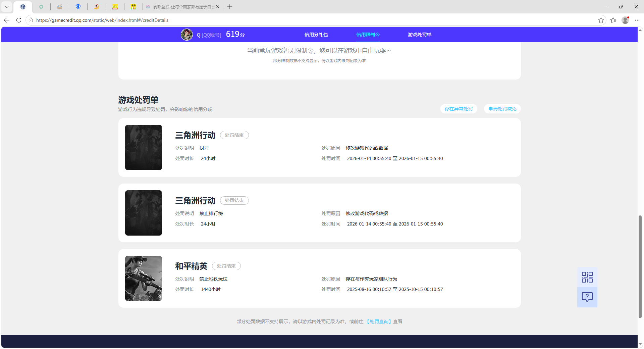Viewport: 644px width, 349px height.
Task: Apply for penalty reduction 申请处罚减免
Action: [502, 109]
